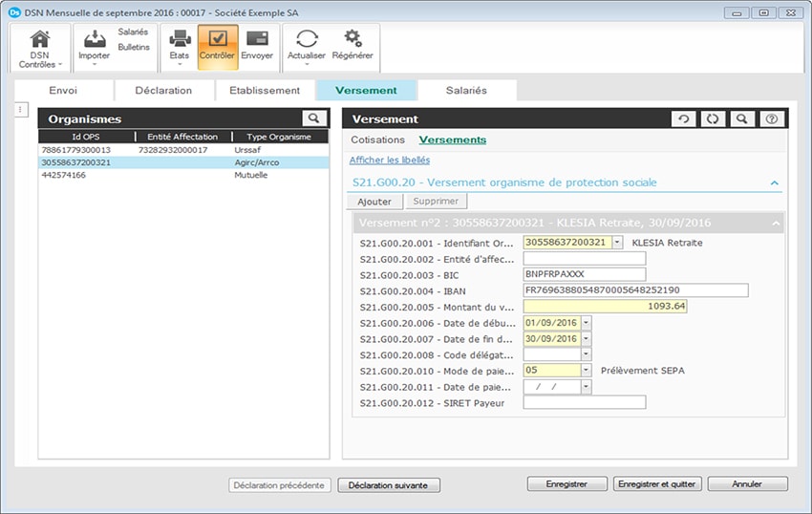
Task: Click the Id OPS column header
Action: click(x=87, y=137)
